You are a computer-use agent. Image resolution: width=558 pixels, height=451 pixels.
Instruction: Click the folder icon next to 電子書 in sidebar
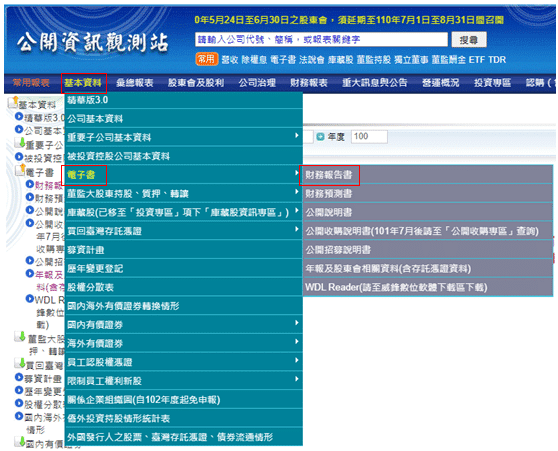[x=20, y=171]
